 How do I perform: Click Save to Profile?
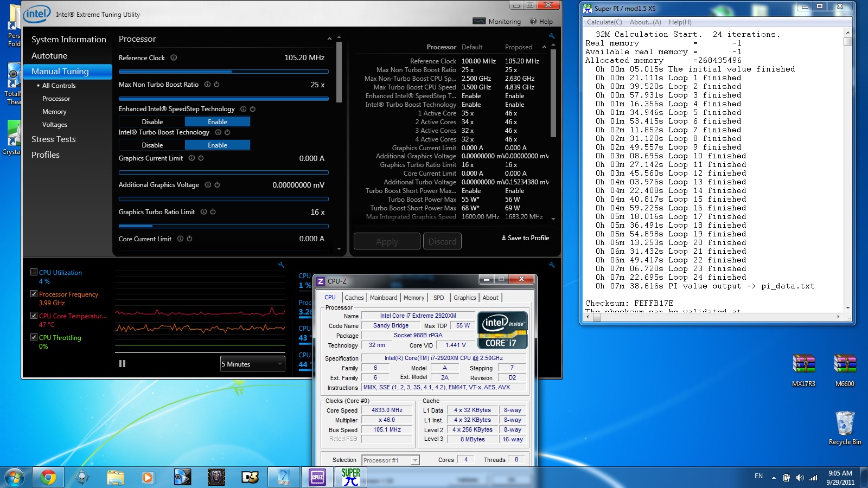point(525,238)
